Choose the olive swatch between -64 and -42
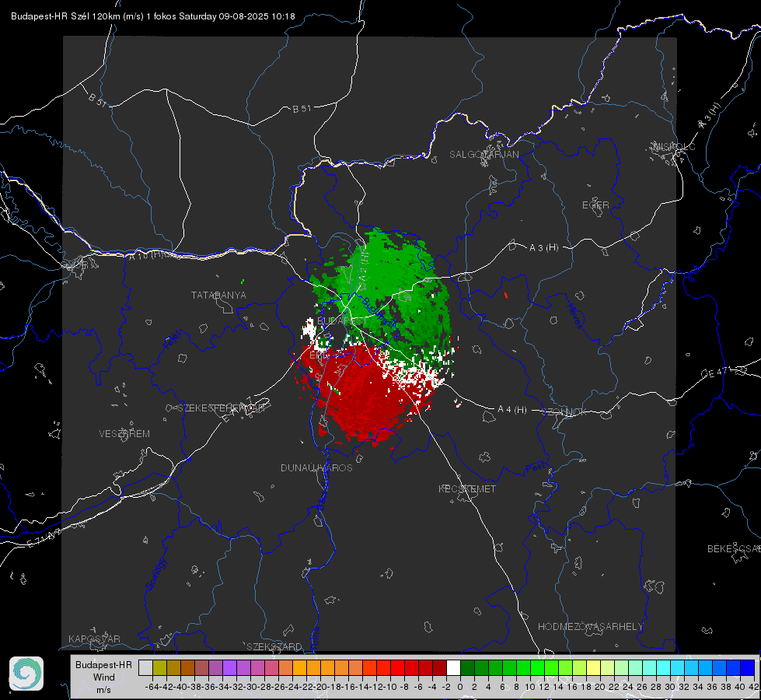761x700 pixels. [x=159, y=667]
